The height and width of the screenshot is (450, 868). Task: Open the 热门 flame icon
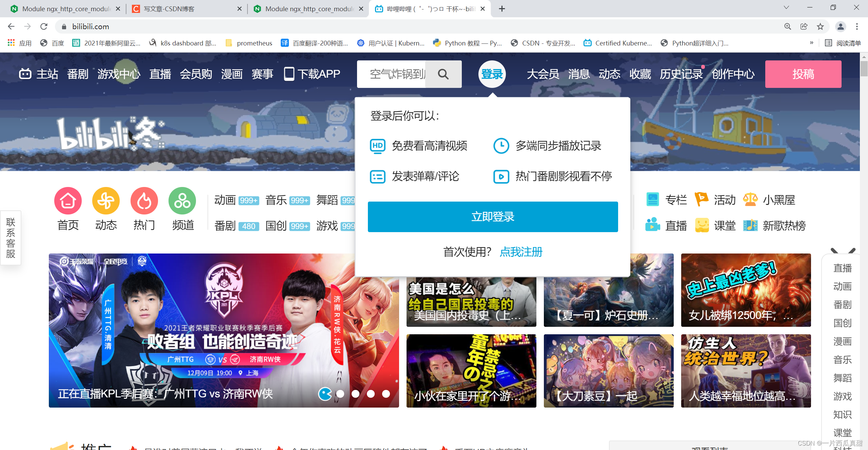[144, 201]
